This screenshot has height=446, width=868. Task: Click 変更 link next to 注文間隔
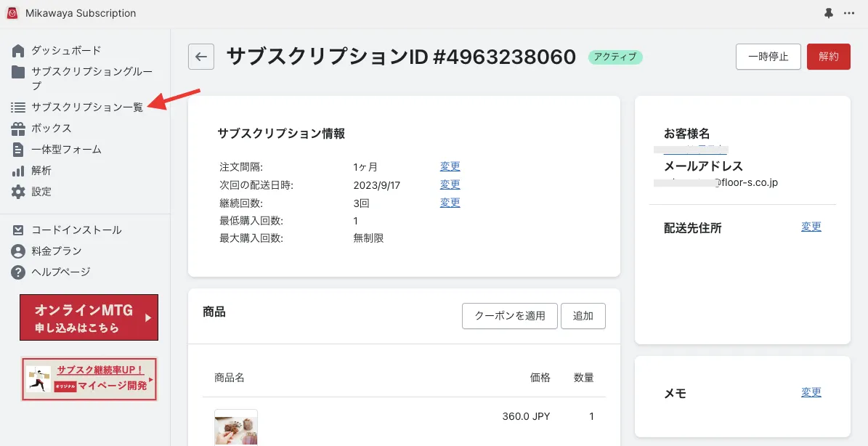click(x=450, y=166)
